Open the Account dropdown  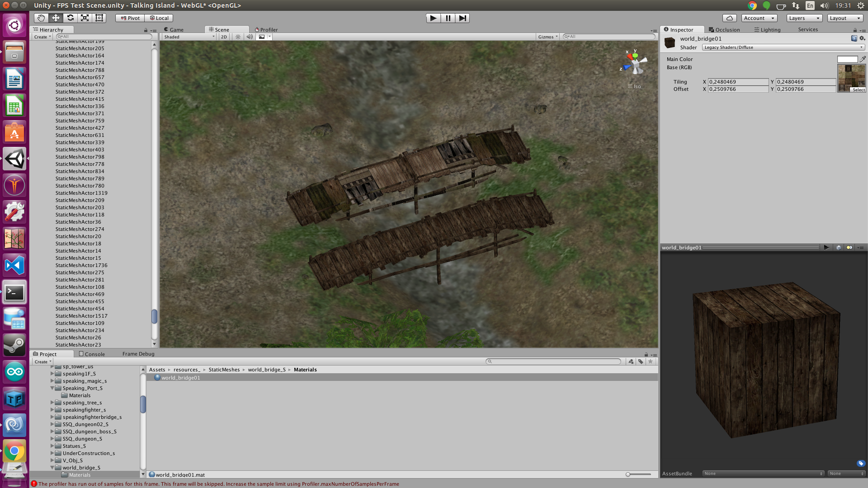[x=759, y=18]
